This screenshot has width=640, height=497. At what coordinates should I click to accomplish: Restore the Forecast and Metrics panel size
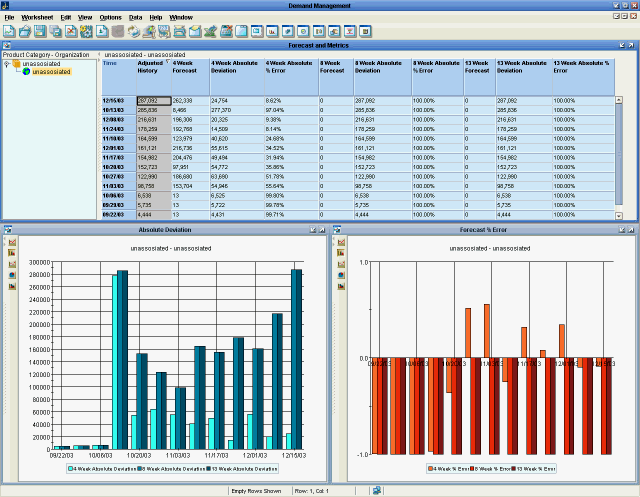[x=622, y=45]
